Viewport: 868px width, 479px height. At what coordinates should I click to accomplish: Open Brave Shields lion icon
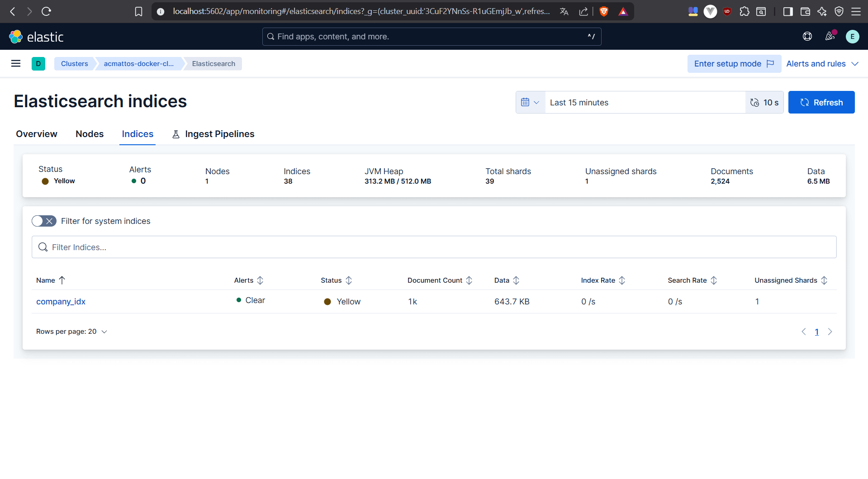(603, 12)
